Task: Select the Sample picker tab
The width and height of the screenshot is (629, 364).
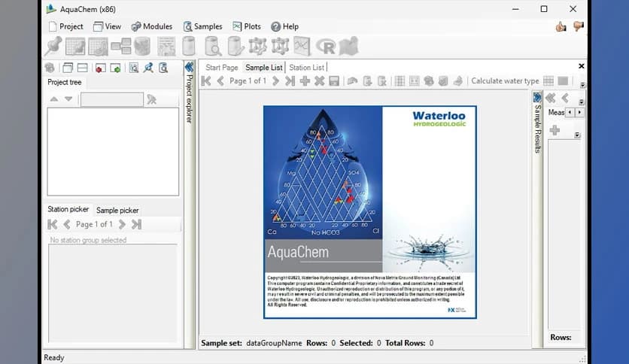Action: pyautogui.click(x=117, y=211)
